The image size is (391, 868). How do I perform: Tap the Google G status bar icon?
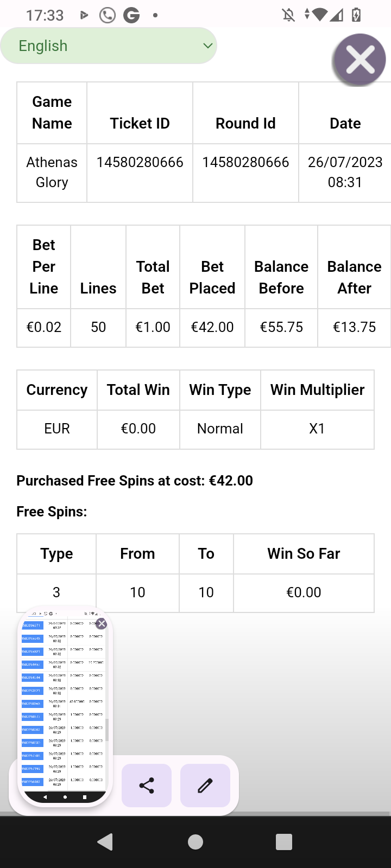131,15
